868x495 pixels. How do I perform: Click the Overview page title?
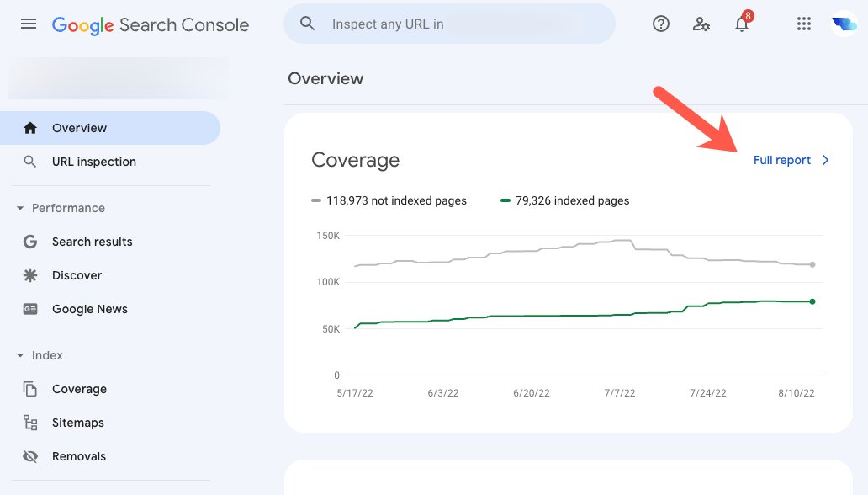click(325, 79)
